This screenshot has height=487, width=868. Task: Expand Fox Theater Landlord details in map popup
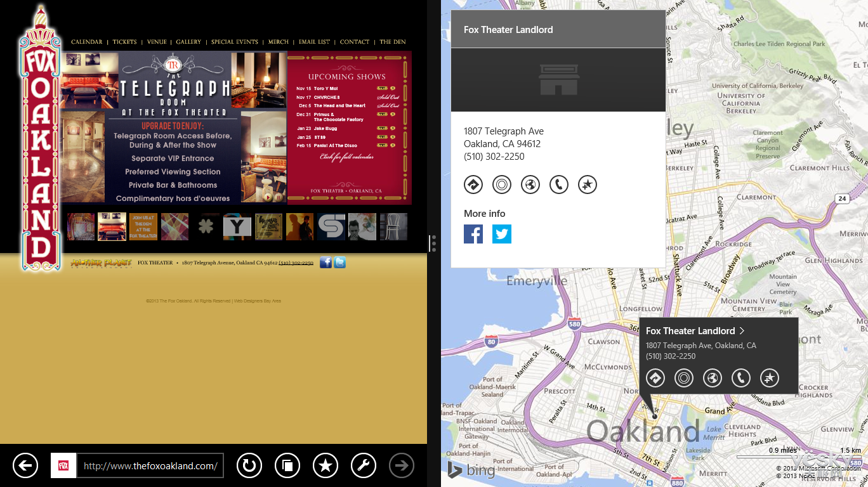[742, 330]
